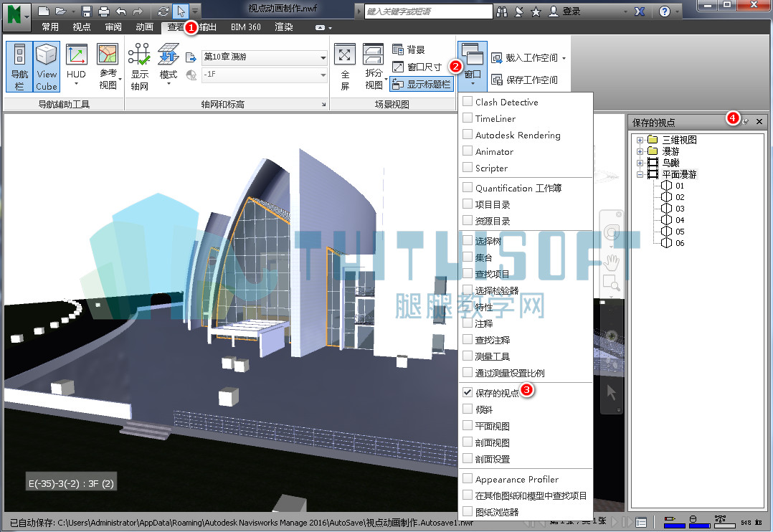Image resolution: width=773 pixels, height=532 pixels.
Task: Click 保存工作空间 save workspace button
Action: click(525, 80)
